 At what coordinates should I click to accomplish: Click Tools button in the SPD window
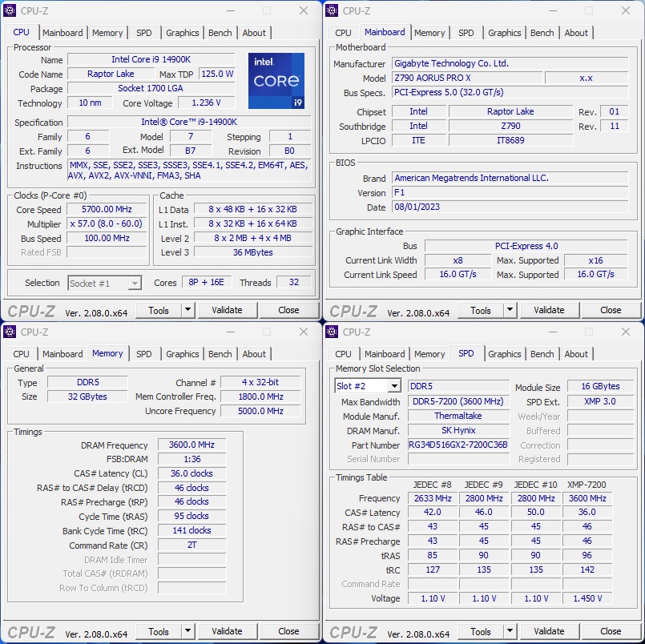pyautogui.click(x=481, y=631)
